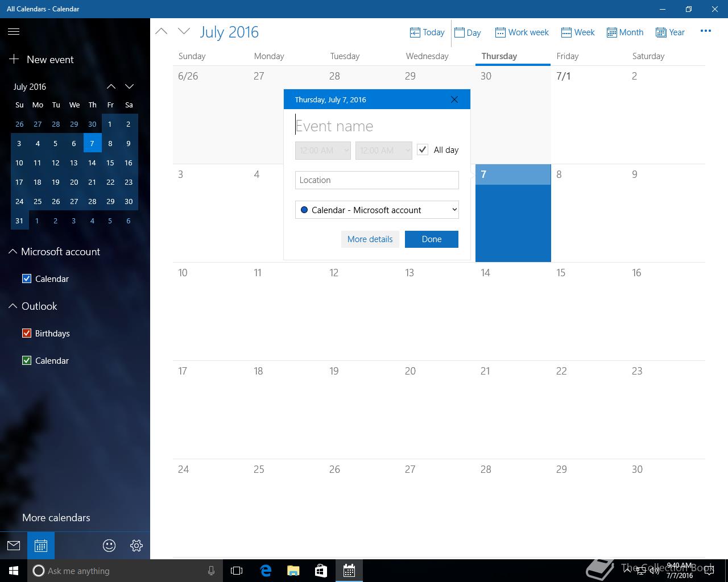The height and width of the screenshot is (582, 728).
Task: Switch to Year view
Action: [670, 32]
